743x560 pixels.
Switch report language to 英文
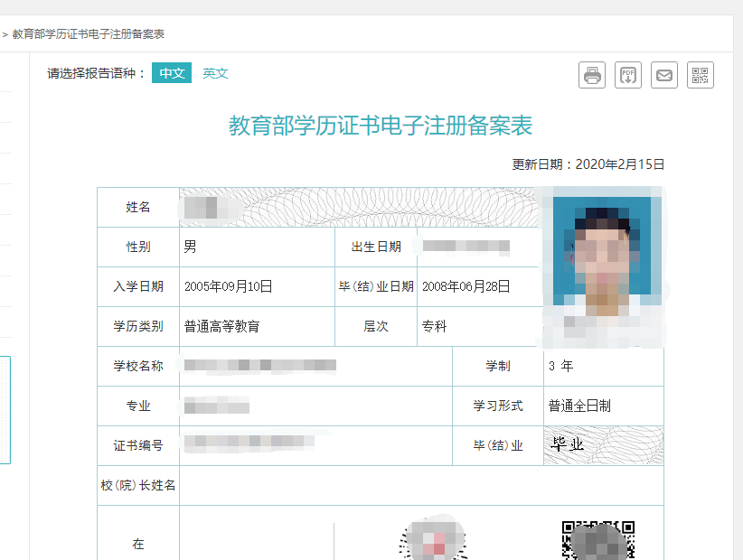click(x=215, y=73)
